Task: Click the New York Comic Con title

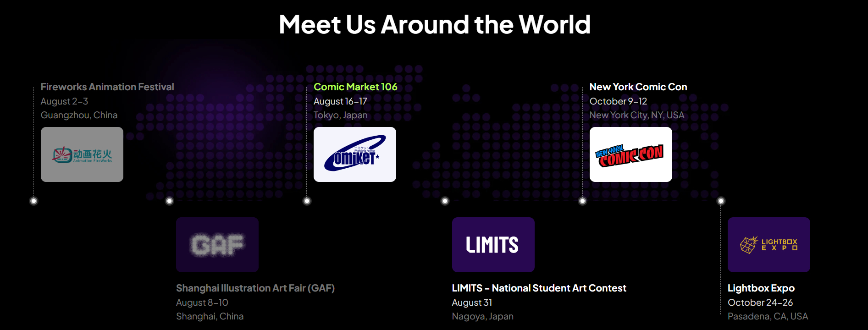Action: (638, 87)
